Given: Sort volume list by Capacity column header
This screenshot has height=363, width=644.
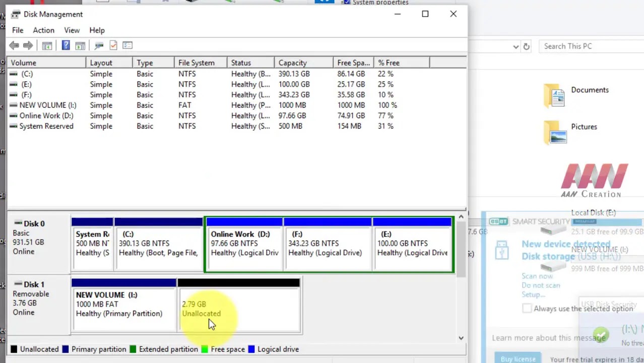Looking at the screenshot, I should [293, 63].
